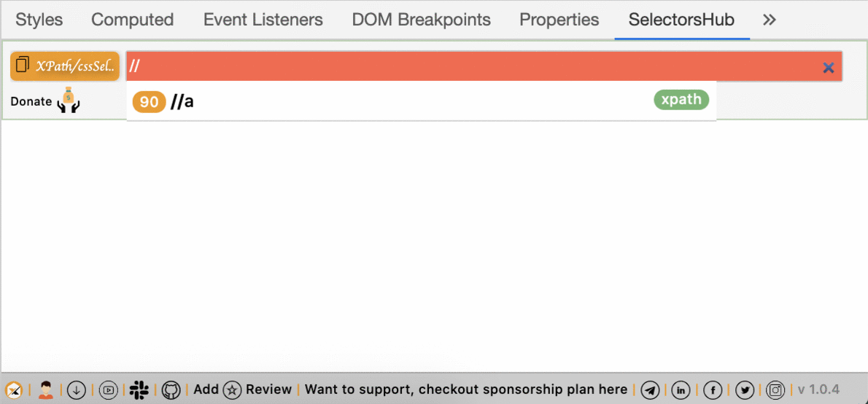Screen dimensions: 868x404
Task: Open the Twitter icon
Action: click(x=745, y=390)
